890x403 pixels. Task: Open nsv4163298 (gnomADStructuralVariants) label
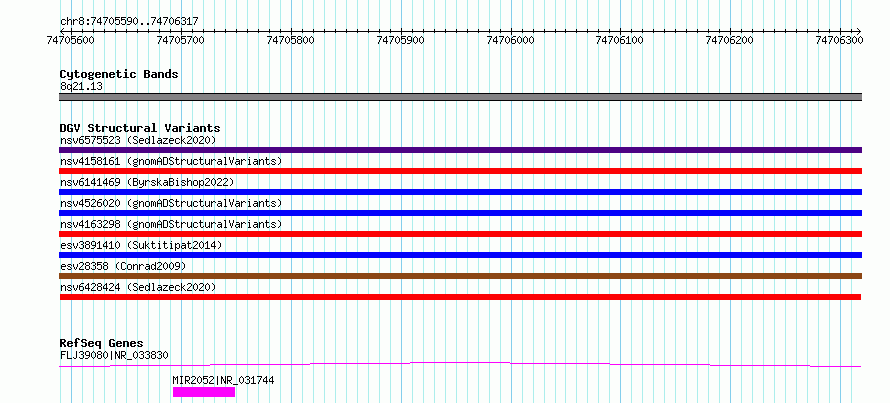tap(171, 224)
